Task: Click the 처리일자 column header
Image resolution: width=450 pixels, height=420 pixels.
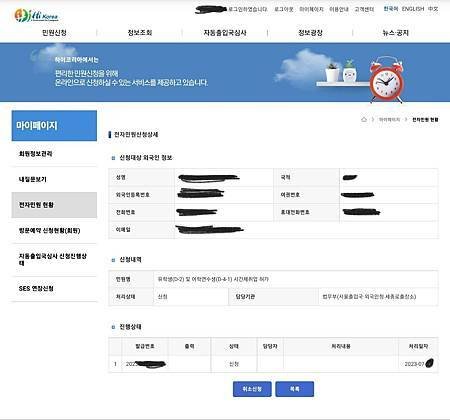Action: (418, 347)
